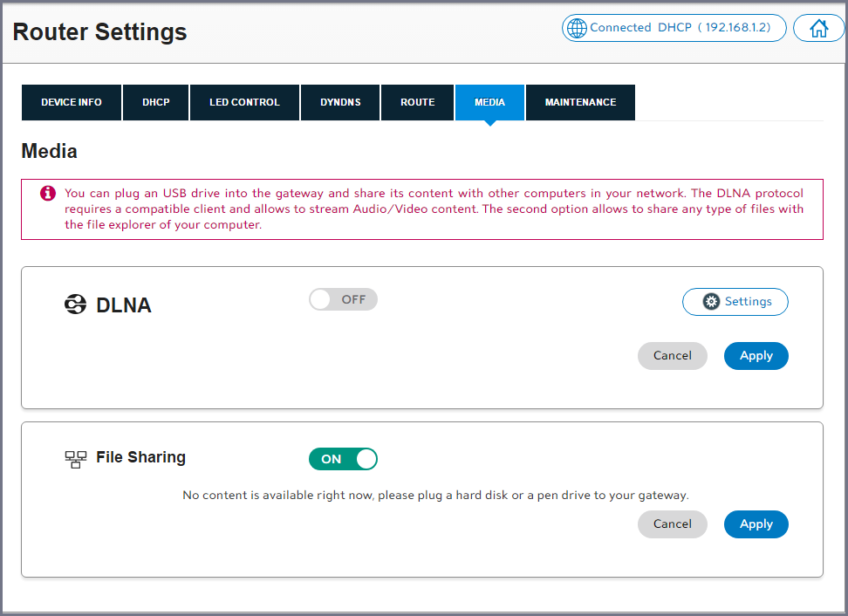Switch to the DHCP tab
This screenshot has height=616, width=848.
coord(156,102)
